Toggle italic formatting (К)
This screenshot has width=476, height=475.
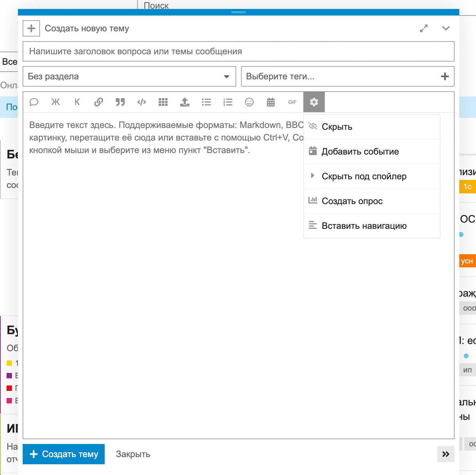[77, 102]
